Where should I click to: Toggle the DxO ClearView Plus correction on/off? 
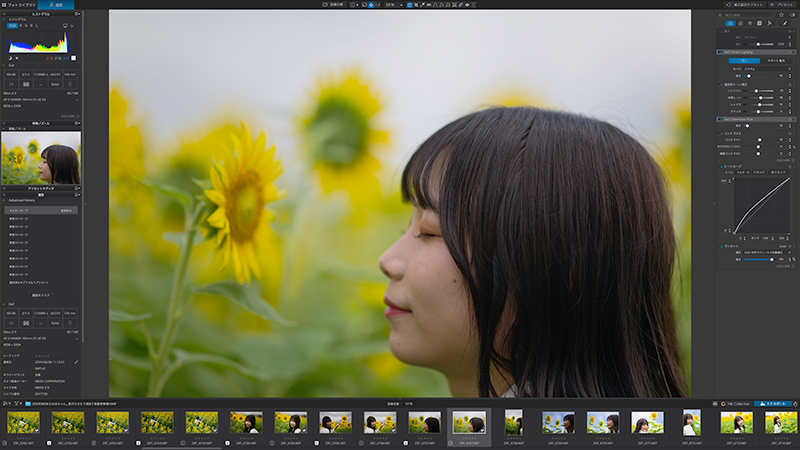720,119
